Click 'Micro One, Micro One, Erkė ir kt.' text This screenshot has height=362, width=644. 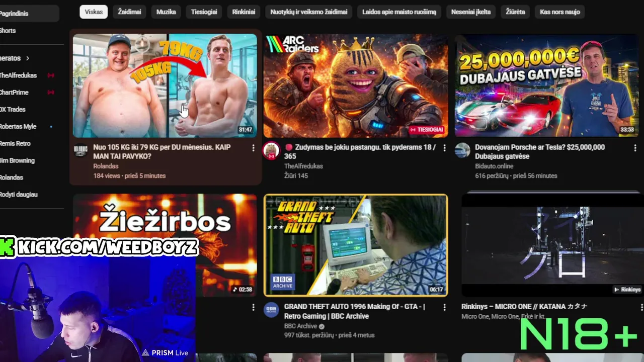click(503, 316)
